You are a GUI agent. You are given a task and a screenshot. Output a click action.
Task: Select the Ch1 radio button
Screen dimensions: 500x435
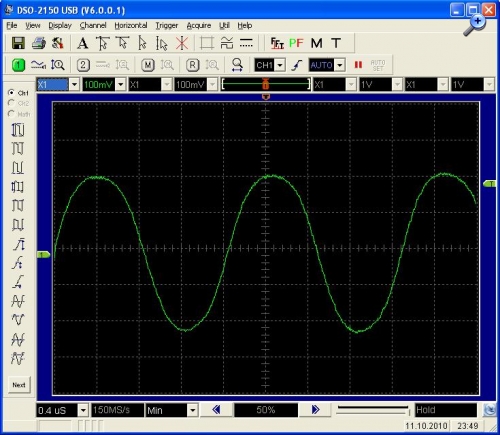click(x=11, y=92)
